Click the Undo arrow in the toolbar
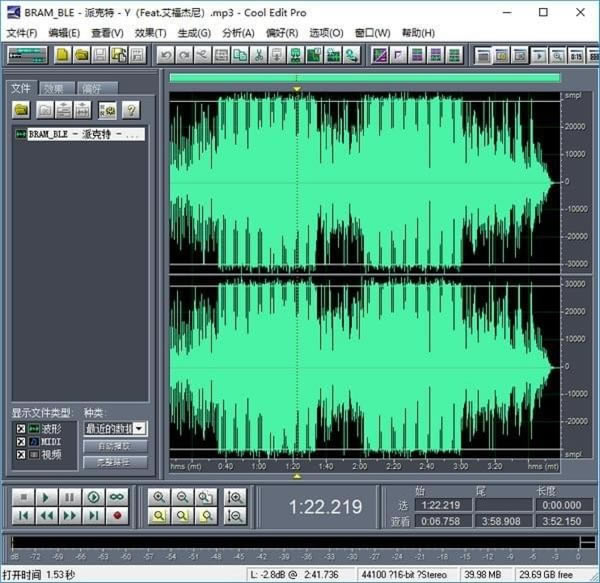 click(x=166, y=55)
